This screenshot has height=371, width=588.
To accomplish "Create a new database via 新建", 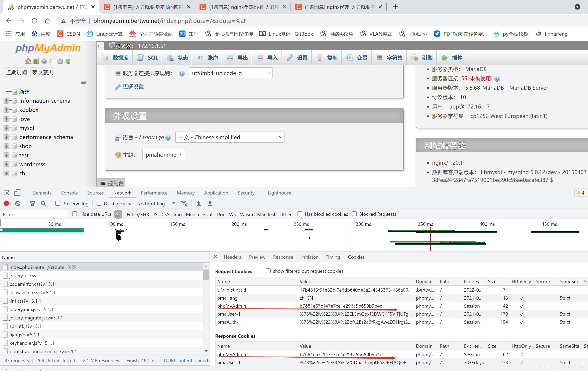I will 24,92.
